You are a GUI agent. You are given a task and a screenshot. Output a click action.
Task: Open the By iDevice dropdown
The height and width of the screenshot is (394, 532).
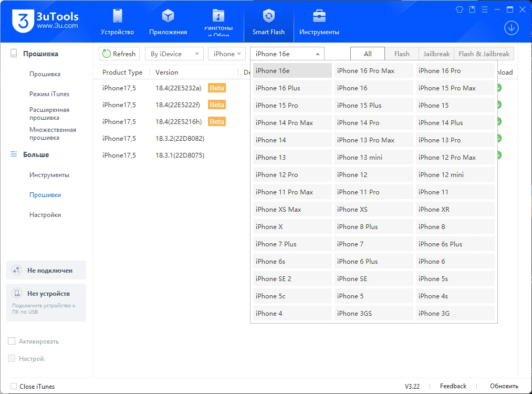pyautogui.click(x=174, y=54)
